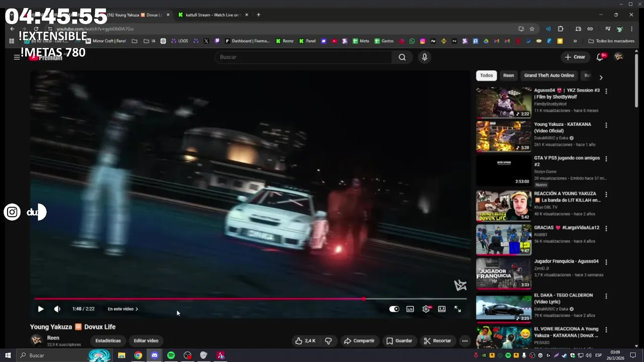Save video with Guardar button

pyautogui.click(x=399, y=341)
